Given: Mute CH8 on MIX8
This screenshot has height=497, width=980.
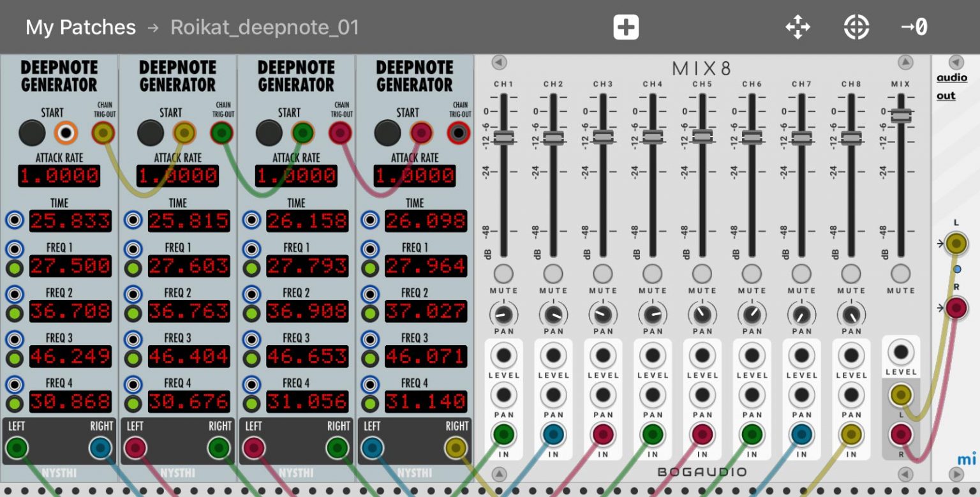Looking at the screenshot, I should pyautogui.click(x=851, y=273).
